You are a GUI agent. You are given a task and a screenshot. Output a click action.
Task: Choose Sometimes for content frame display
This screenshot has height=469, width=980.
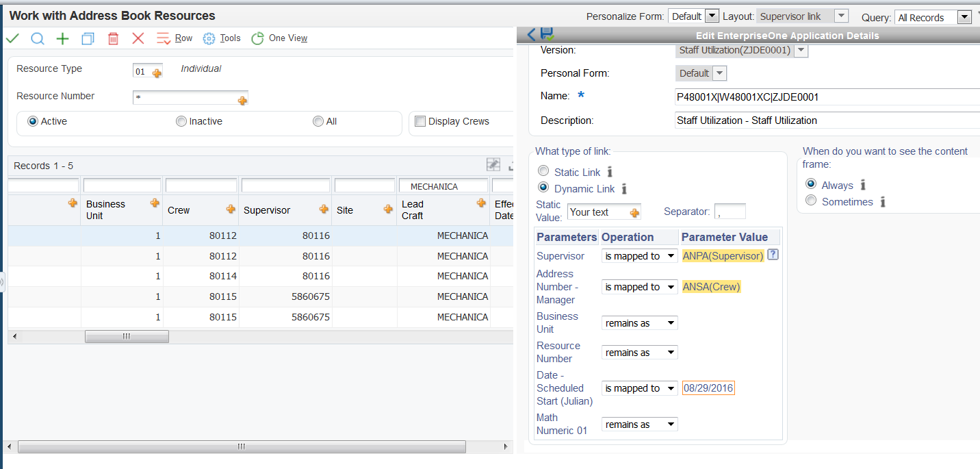tap(811, 201)
